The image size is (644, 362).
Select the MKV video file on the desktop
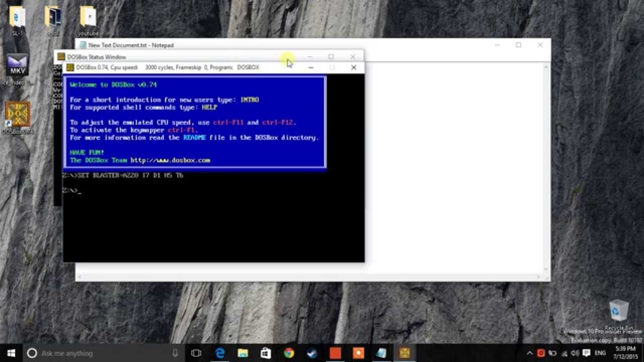(18, 69)
